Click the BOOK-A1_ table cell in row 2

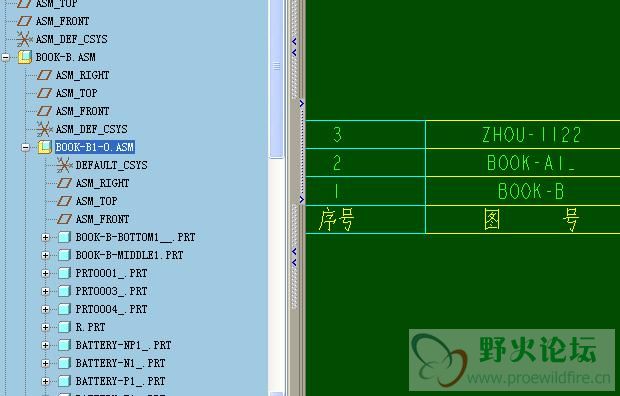click(523, 163)
